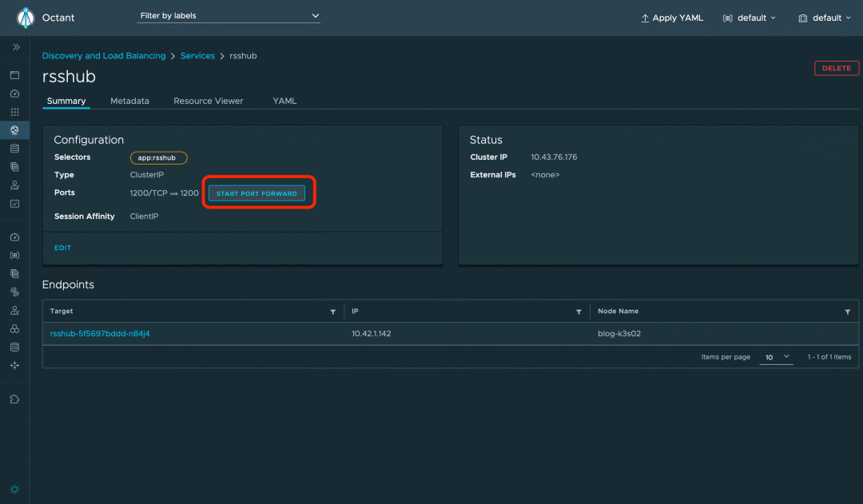Sort by Node Name column header

pos(618,311)
